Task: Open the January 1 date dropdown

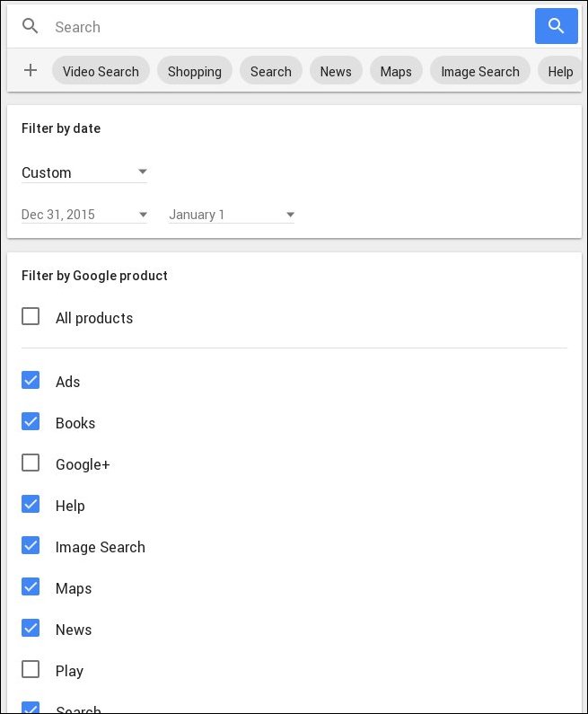Action: coord(232,215)
